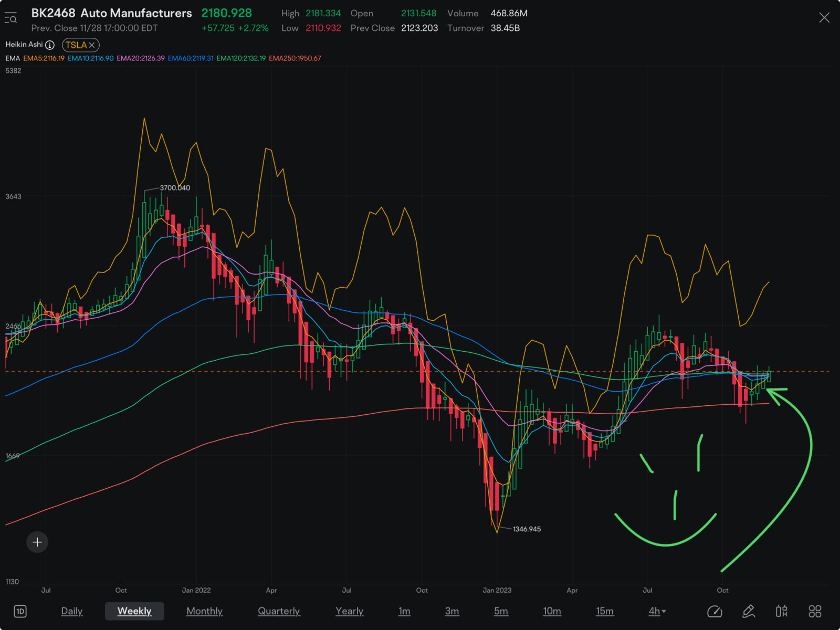
Task: Open the chart type candlestick settings icon
Action: click(782, 611)
